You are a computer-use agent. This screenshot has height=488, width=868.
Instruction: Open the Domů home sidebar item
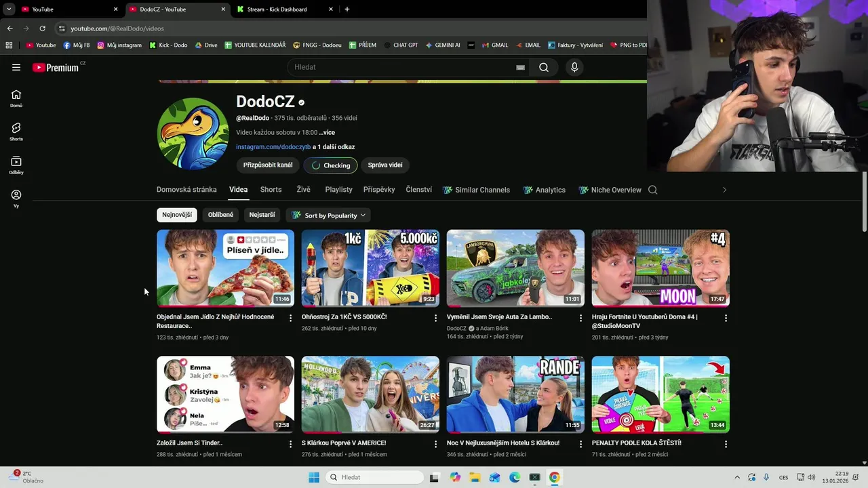(x=16, y=99)
